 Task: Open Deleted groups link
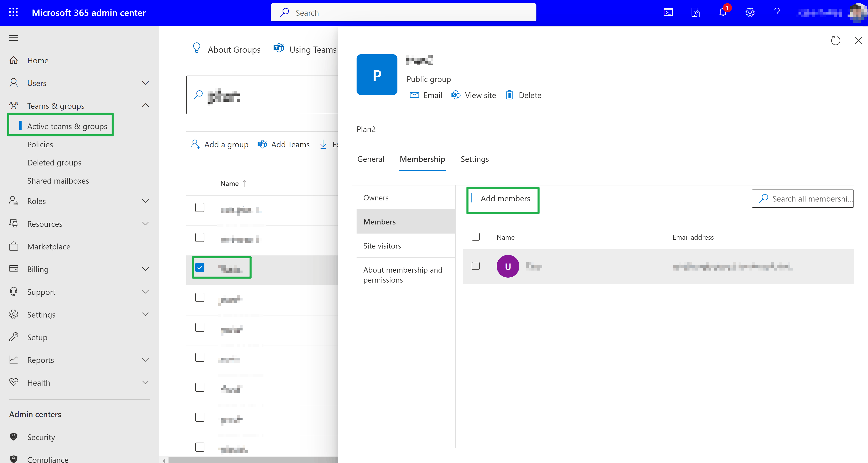[x=54, y=163]
